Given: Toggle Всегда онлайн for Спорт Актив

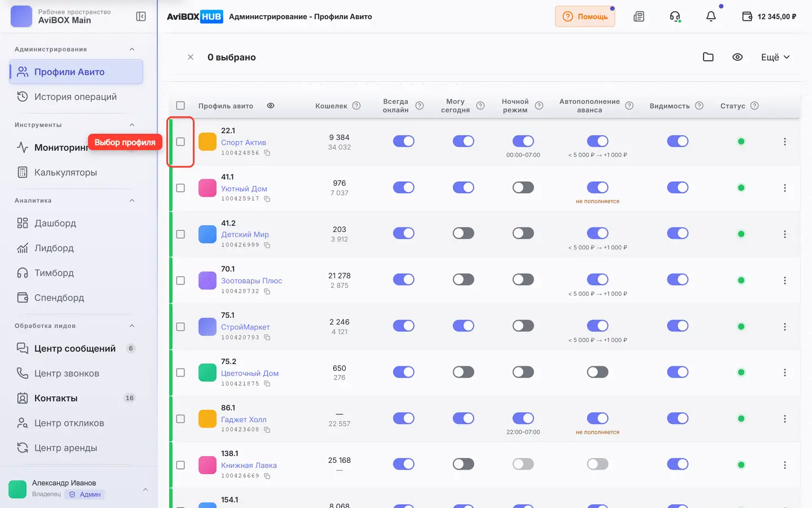Looking at the screenshot, I should point(404,141).
